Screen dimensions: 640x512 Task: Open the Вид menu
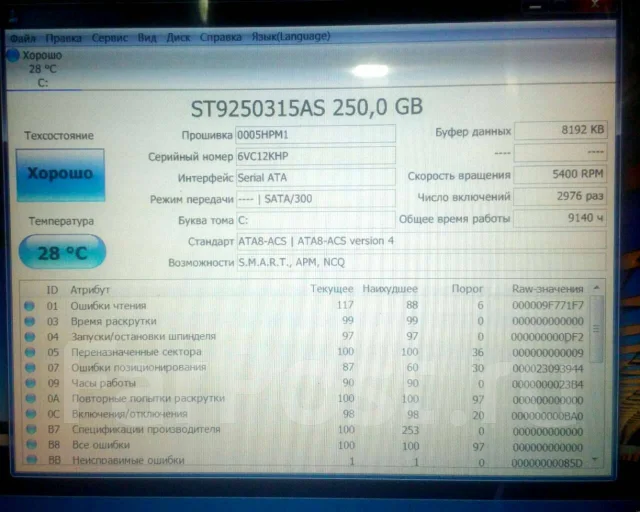[147, 38]
